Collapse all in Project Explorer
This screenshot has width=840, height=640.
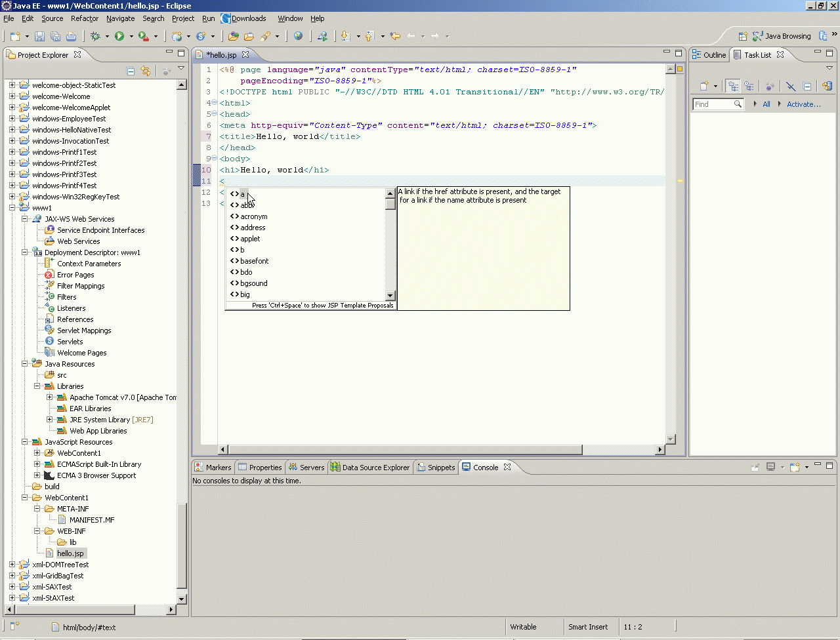(x=131, y=71)
